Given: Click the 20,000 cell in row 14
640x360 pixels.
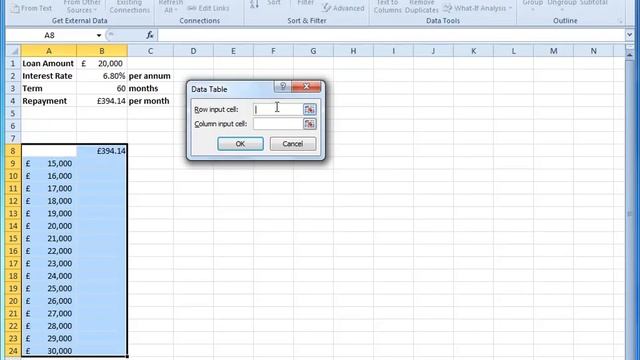Looking at the screenshot, I should click(49, 226).
